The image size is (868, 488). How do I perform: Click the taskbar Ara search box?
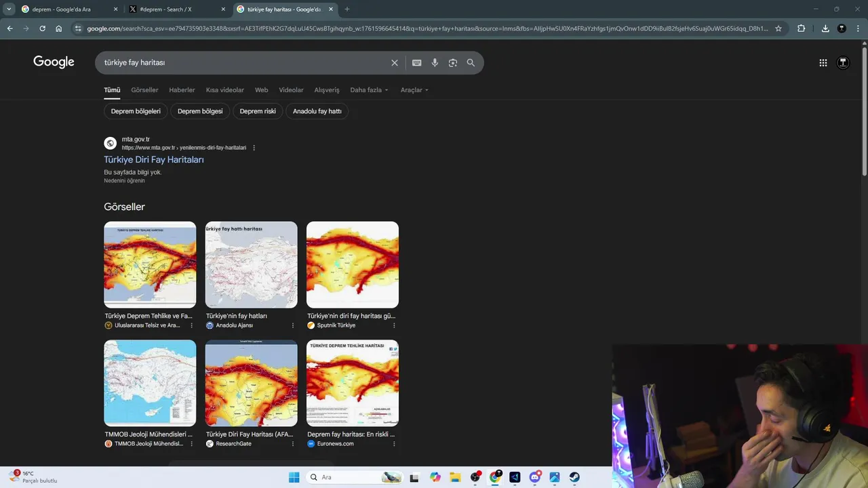pyautogui.click(x=353, y=477)
